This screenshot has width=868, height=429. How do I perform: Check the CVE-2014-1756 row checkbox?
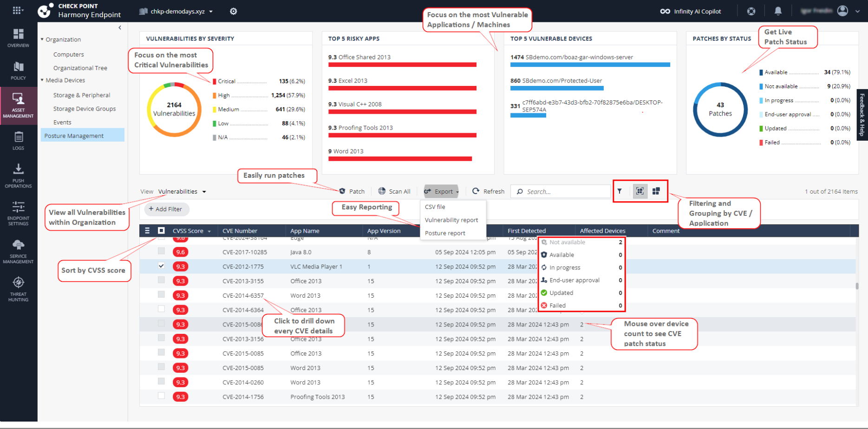coord(161,396)
